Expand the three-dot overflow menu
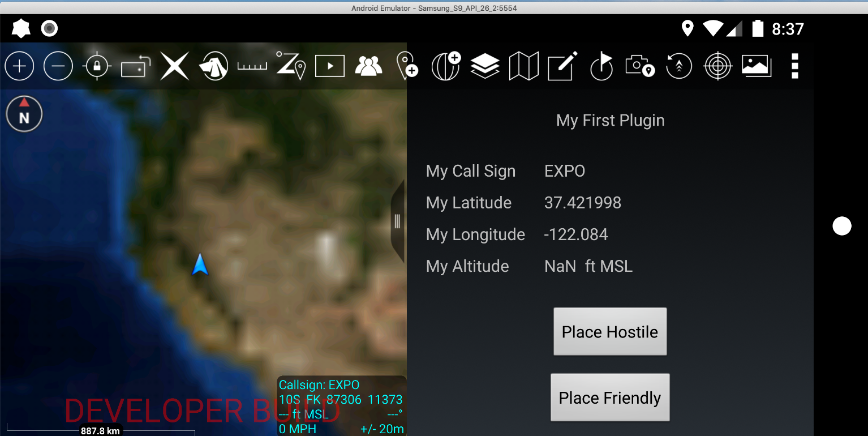 pyautogui.click(x=795, y=66)
